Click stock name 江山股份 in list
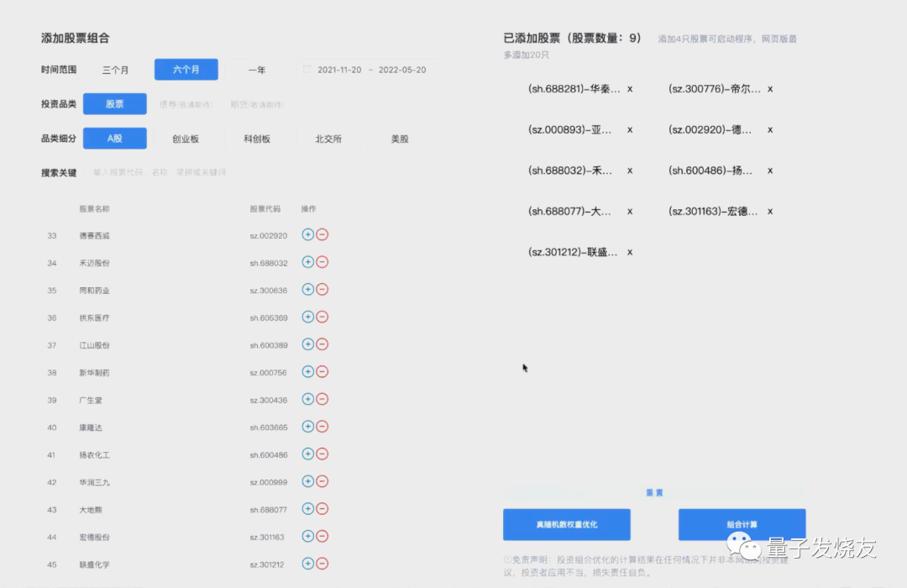The width and height of the screenshot is (907, 588). [x=94, y=345]
